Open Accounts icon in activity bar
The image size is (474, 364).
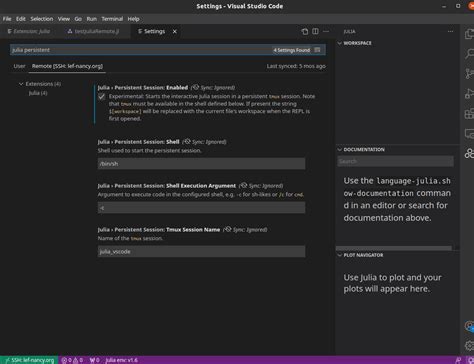click(469, 326)
